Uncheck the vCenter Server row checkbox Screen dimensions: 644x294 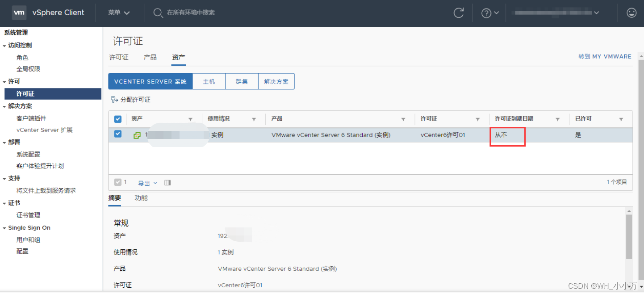point(118,134)
